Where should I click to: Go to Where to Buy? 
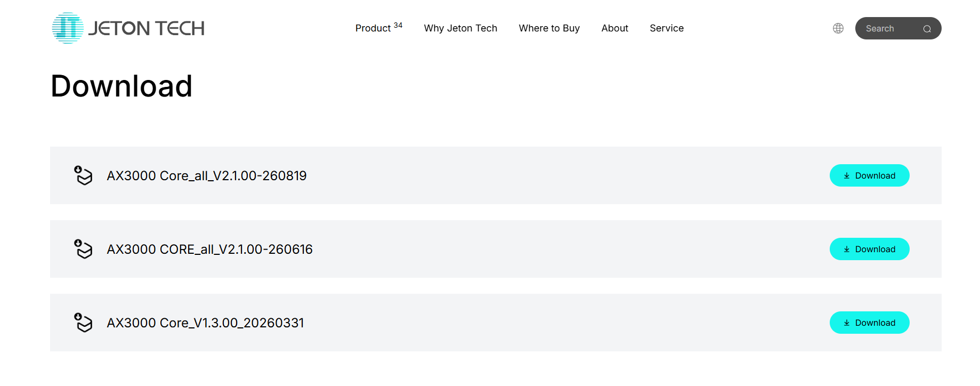tap(549, 28)
